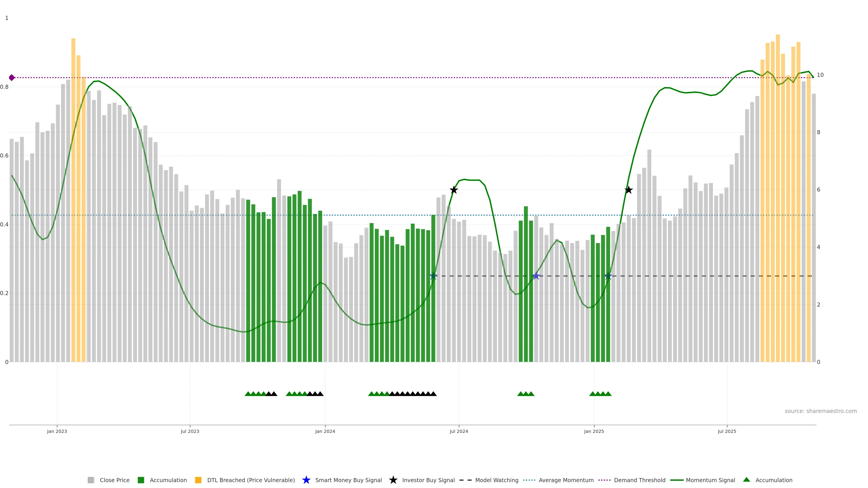Click the Jan 2024 axis label
Image resolution: width=868 pixels, height=488 pixels.
(x=325, y=432)
